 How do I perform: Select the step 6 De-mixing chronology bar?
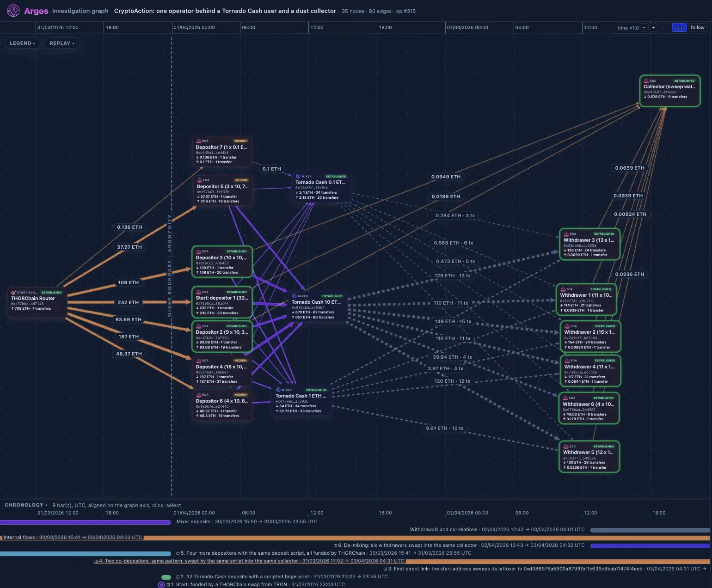(x=651, y=546)
